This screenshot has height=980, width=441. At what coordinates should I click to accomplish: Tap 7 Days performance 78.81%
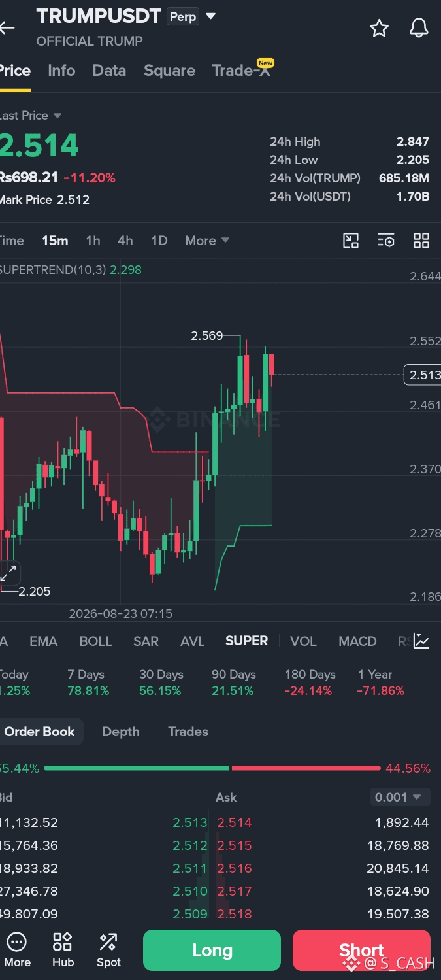(x=88, y=683)
